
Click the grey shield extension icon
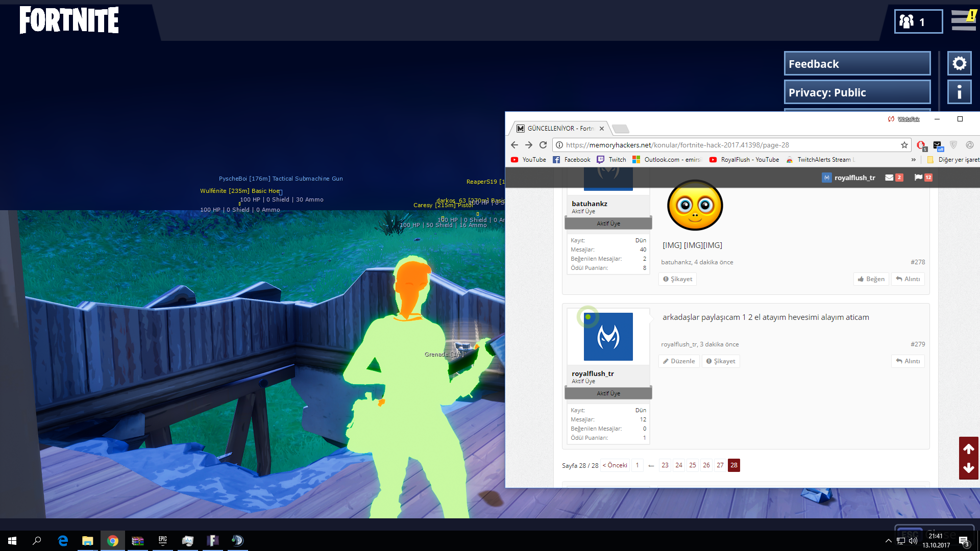pos(953,145)
